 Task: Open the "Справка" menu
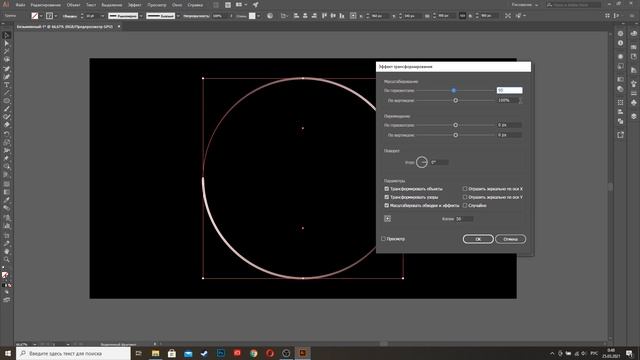point(195,5)
